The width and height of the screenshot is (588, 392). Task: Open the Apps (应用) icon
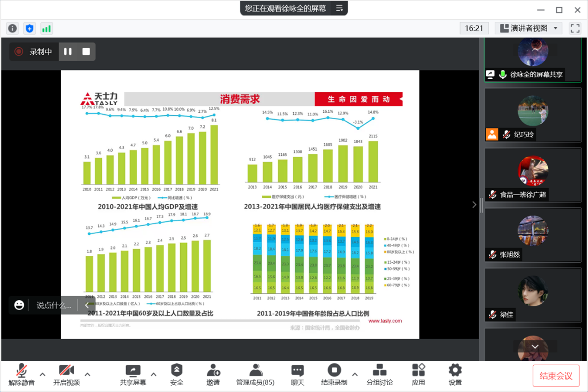coord(418,375)
